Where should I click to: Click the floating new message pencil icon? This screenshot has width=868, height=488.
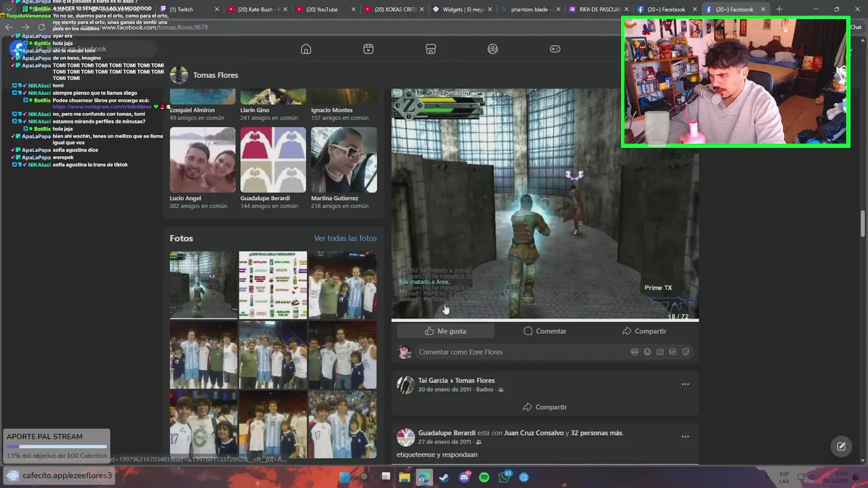(841, 446)
